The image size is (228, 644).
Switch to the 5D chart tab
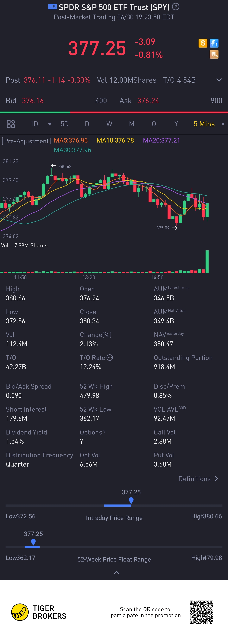tap(65, 124)
